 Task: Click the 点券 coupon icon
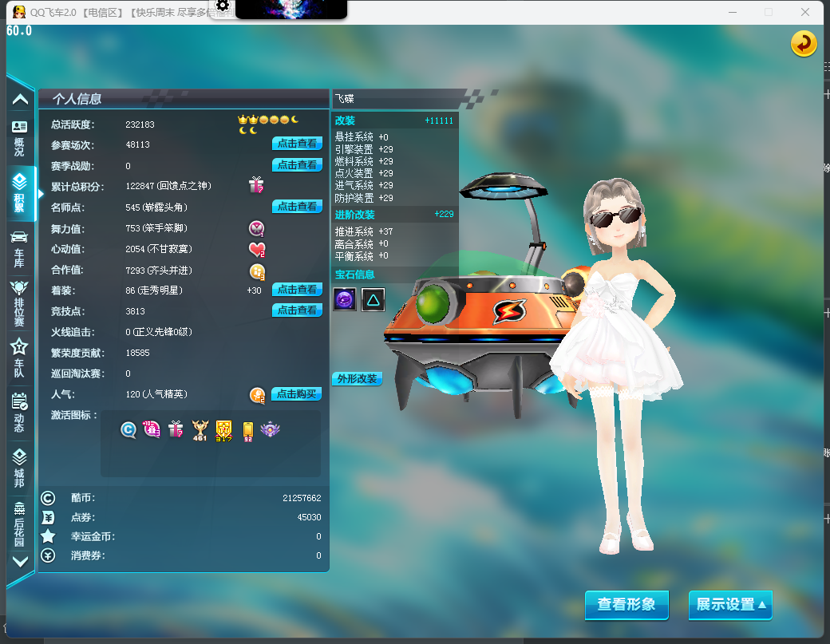48,518
